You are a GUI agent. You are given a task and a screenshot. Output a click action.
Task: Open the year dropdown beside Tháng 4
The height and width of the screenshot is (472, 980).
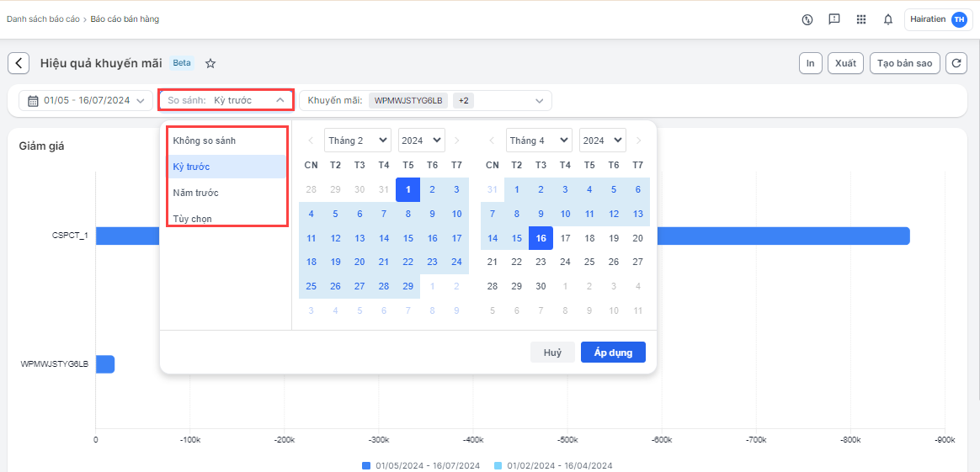pyautogui.click(x=602, y=141)
